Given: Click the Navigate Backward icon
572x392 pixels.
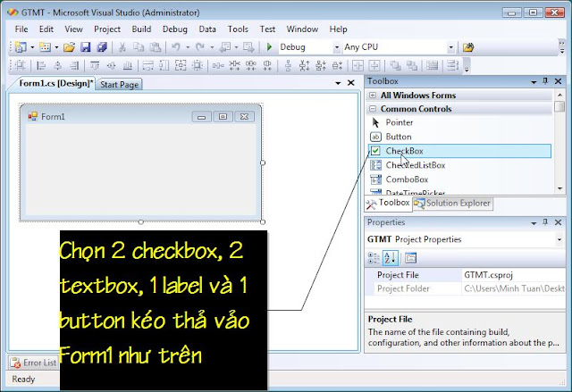Looking at the screenshot, I should tap(225, 47).
